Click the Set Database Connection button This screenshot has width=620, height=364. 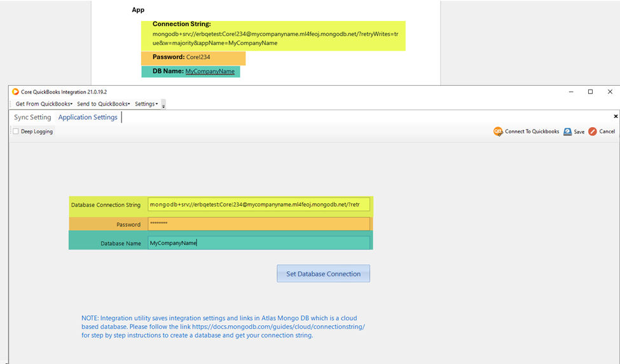coord(324,274)
